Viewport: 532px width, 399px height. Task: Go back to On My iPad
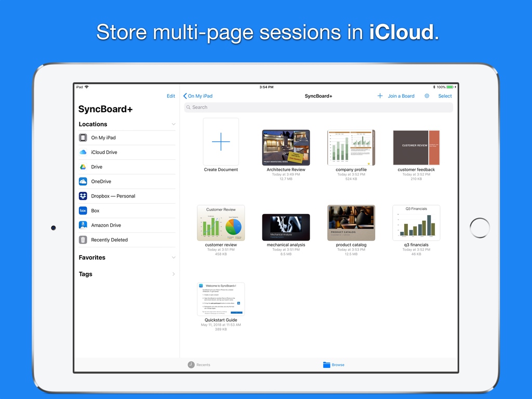coord(198,96)
